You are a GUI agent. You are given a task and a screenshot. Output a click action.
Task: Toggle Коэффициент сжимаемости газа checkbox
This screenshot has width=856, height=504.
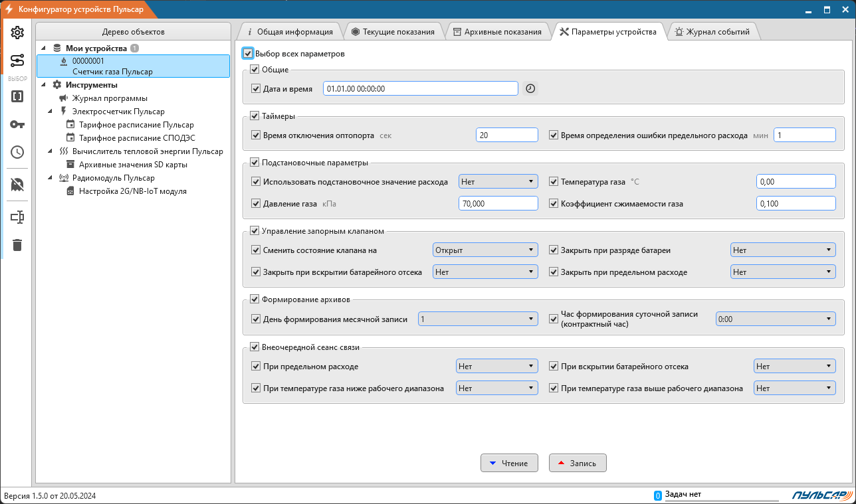click(554, 204)
